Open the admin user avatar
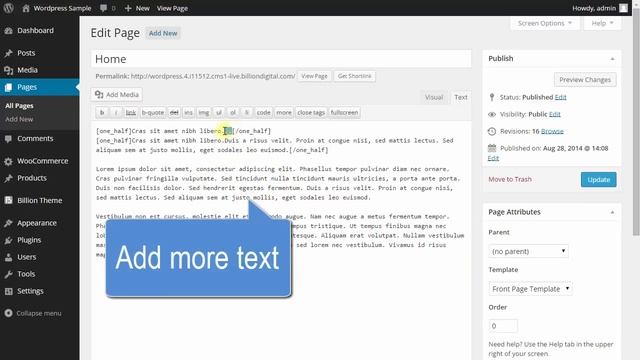This screenshot has width=640, height=360. click(623, 8)
